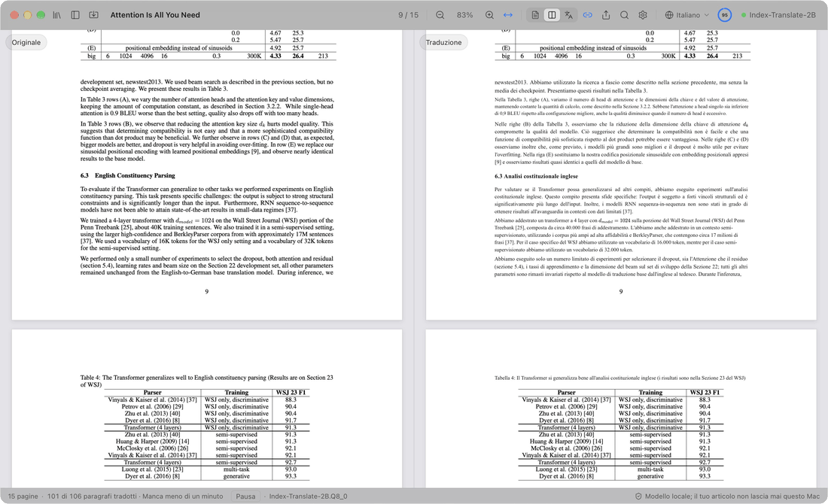
Task: Open search with the magnifier icon
Action: 624,15
